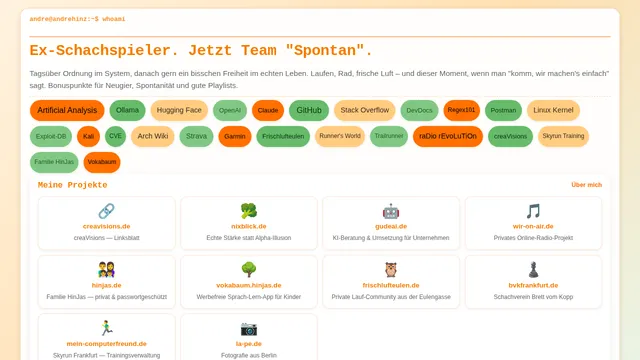Viewport: 640px width, 360px height.
Task: Open the Vokabaum pill
Action: coord(102,162)
